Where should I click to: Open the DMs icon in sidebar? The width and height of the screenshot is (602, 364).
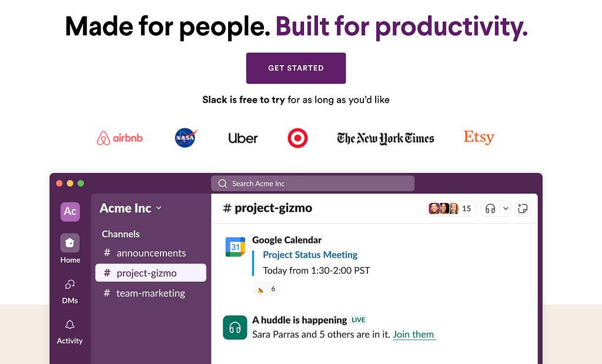(x=70, y=285)
